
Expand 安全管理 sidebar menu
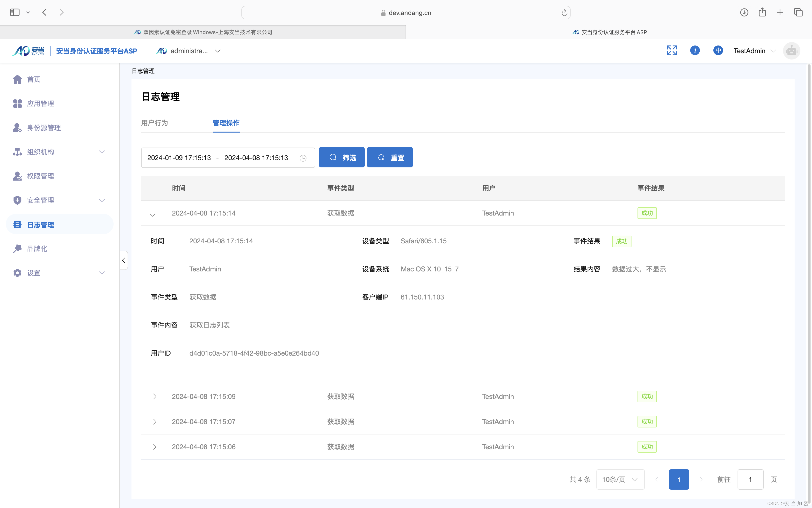[60, 200]
